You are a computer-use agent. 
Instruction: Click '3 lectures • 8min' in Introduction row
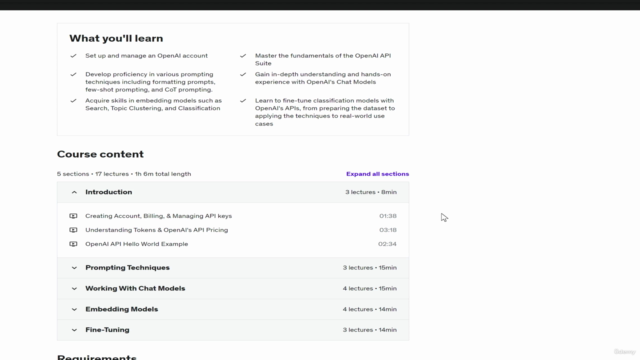click(x=371, y=192)
